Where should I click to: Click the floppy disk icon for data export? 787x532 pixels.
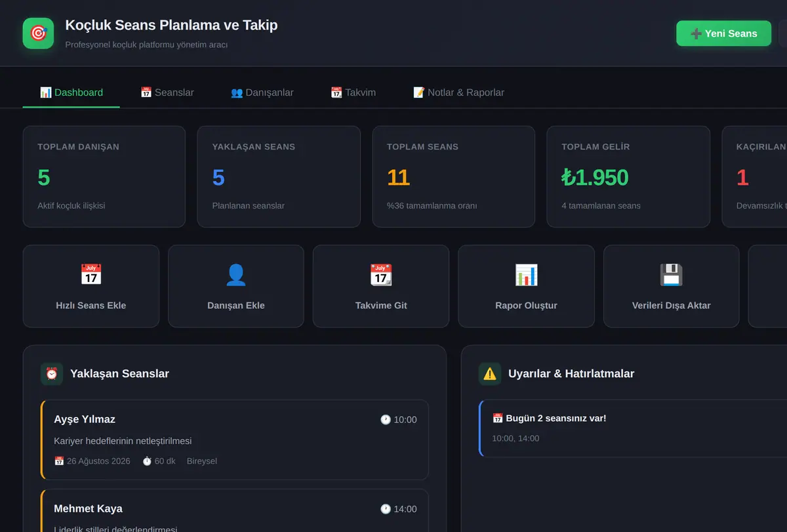click(x=671, y=275)
